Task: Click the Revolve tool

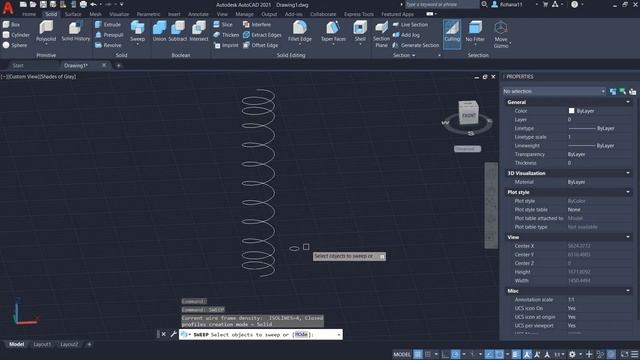Action: pyautogui.click(x=109, y=45)
